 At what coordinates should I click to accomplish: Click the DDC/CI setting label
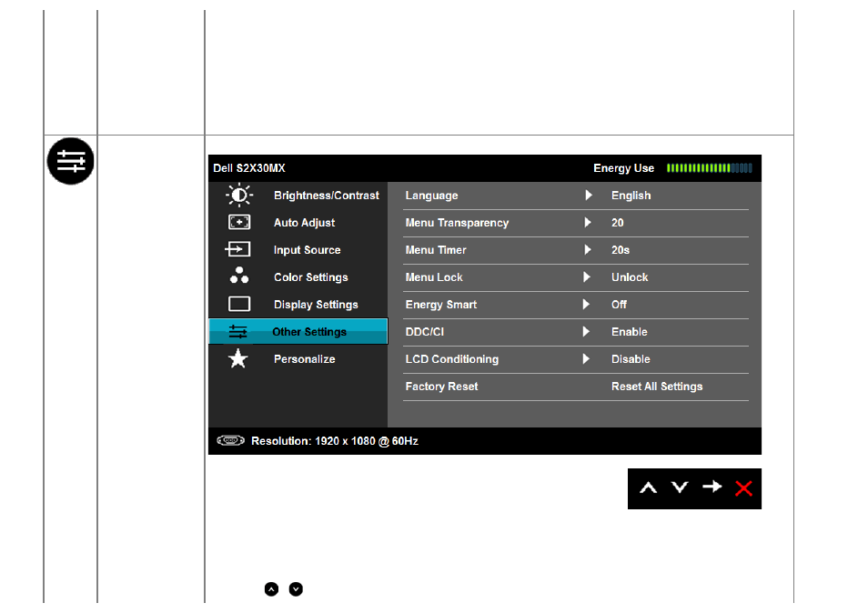(x=425, y=332)
